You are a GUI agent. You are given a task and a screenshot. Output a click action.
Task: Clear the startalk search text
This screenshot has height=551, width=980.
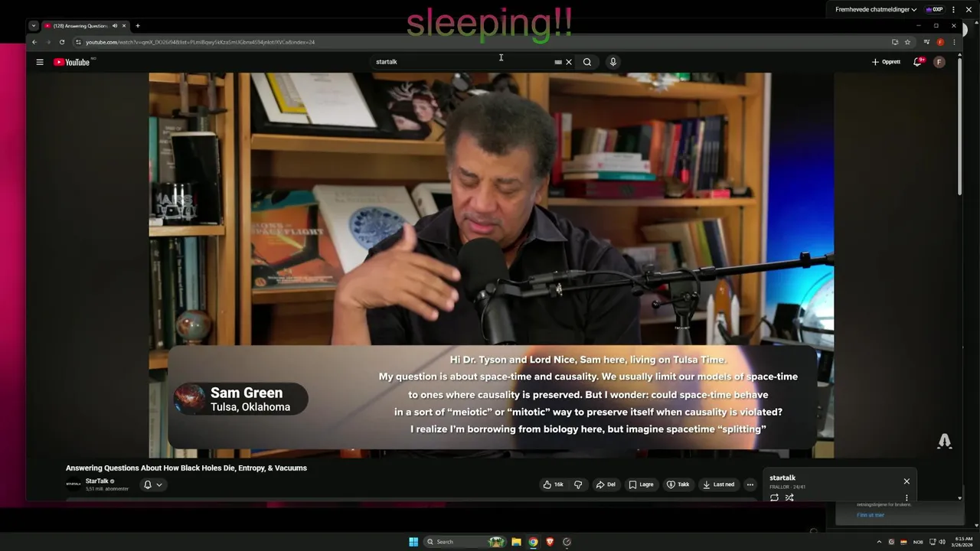(x=569, y=62)
